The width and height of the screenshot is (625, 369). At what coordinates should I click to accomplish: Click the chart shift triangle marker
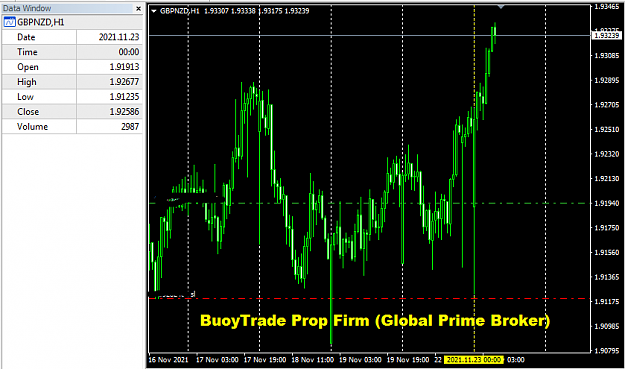(501, 7)
